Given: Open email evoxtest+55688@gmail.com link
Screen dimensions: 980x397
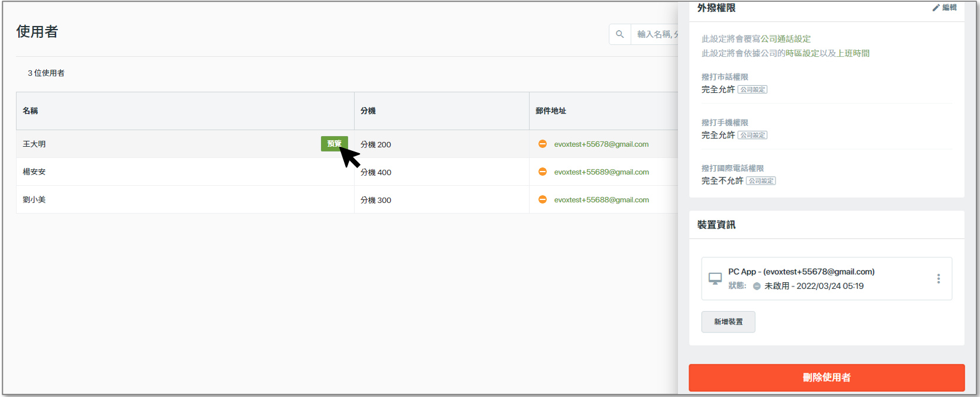Looking at the screenshot, I should [601, 200].
